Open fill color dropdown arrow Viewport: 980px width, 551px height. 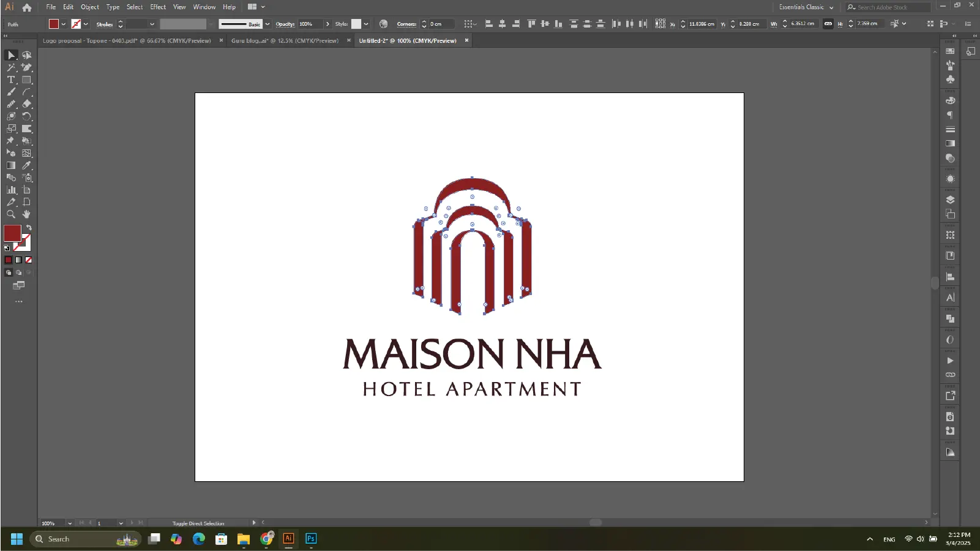[x=63, y=24]
